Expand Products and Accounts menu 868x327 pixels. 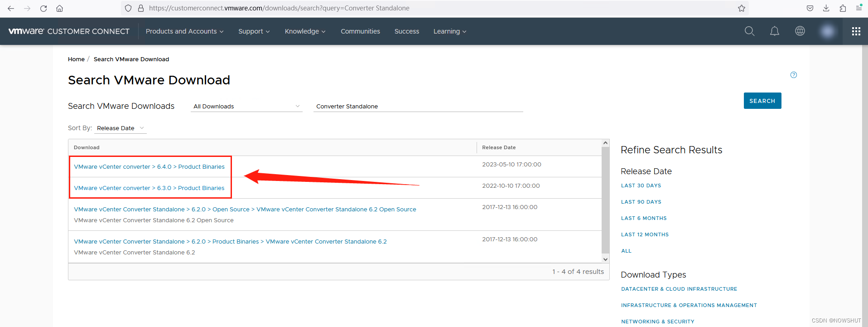(184, 31)
